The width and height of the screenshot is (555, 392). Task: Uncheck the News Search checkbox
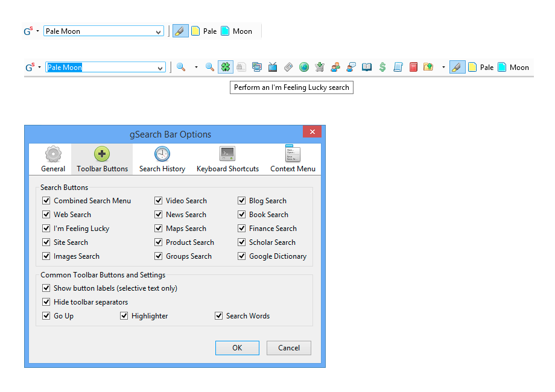(158, 215)
